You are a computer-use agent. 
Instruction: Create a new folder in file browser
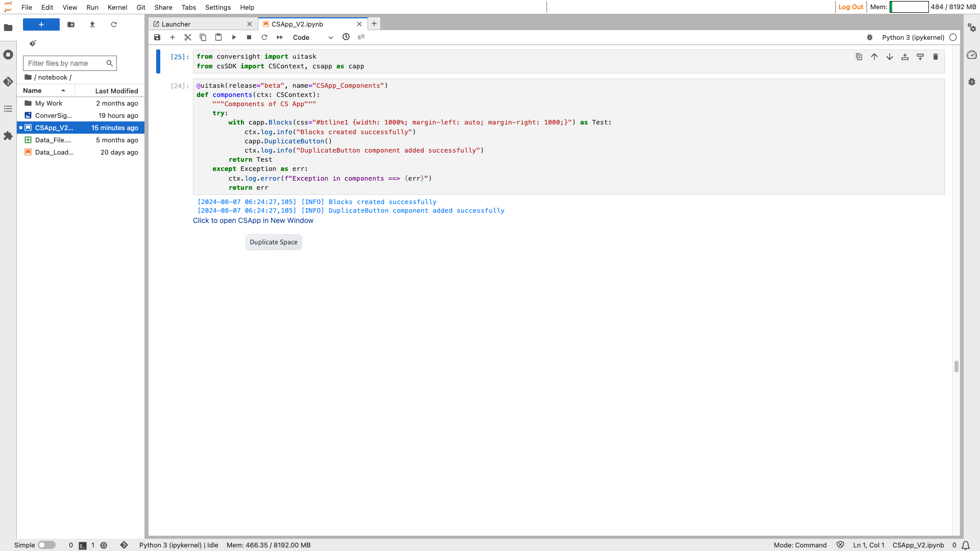[x=71, y=24]
